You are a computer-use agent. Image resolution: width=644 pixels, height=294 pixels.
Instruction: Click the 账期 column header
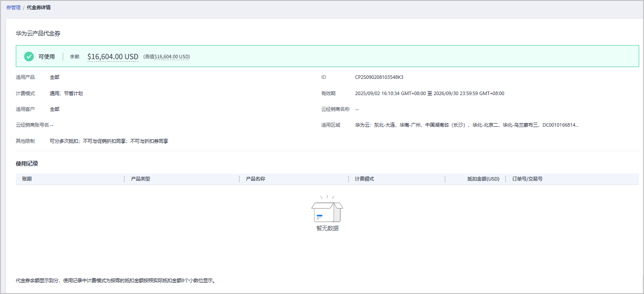(27, 179)
